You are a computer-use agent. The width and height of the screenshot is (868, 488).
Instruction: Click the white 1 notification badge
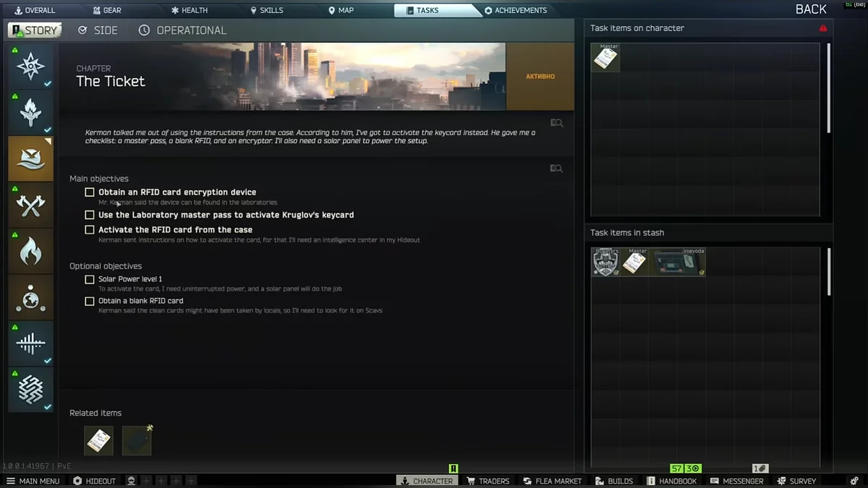759,468
